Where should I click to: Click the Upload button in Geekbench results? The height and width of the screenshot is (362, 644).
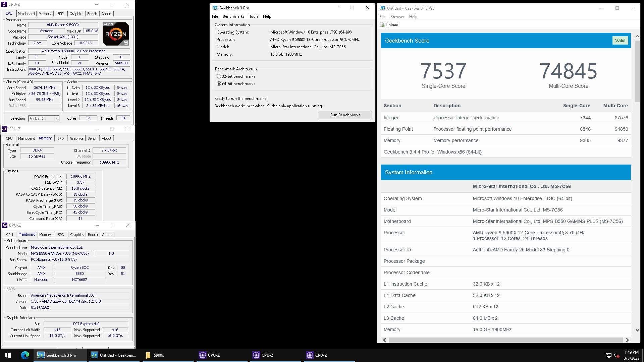point(389,25)
